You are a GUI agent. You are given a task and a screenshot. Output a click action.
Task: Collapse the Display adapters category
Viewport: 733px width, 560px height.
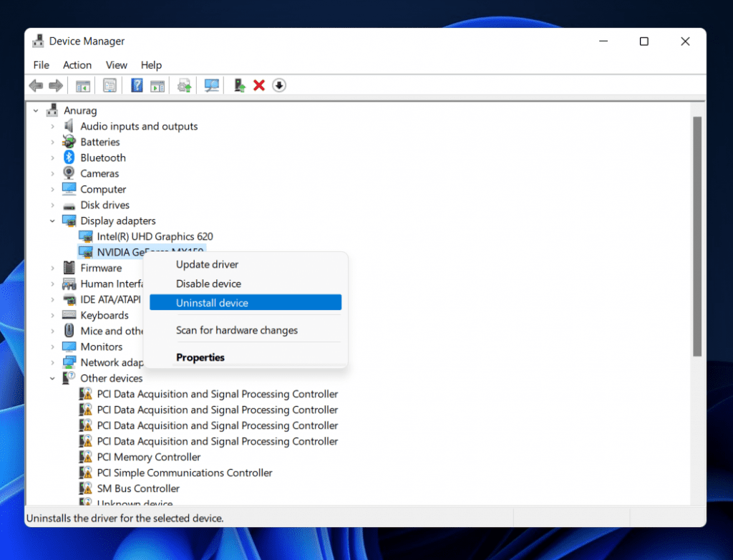[x=52, y=221]
